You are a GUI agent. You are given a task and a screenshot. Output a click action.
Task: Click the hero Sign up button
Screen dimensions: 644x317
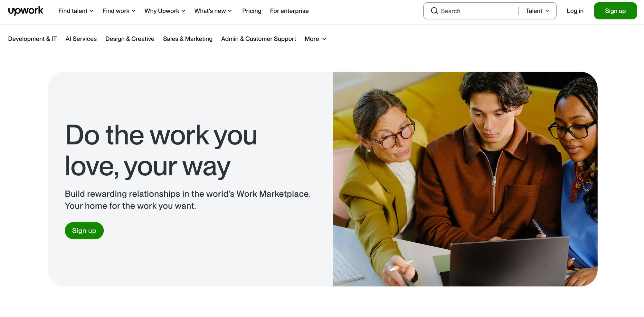[84, 230]
